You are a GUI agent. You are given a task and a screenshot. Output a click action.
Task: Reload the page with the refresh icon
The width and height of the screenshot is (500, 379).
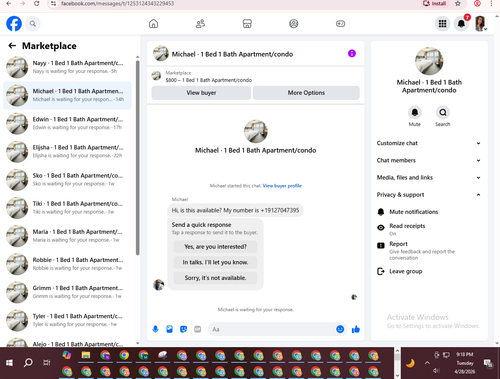37,4
